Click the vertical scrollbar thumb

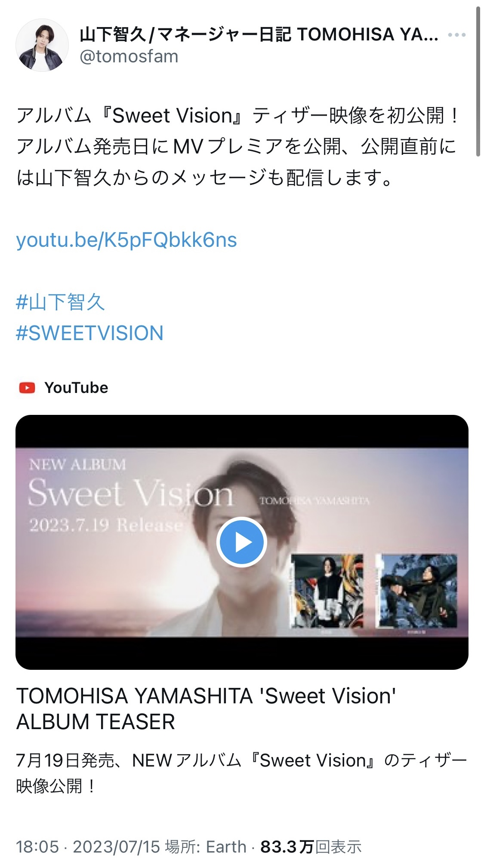pos(478,82)
